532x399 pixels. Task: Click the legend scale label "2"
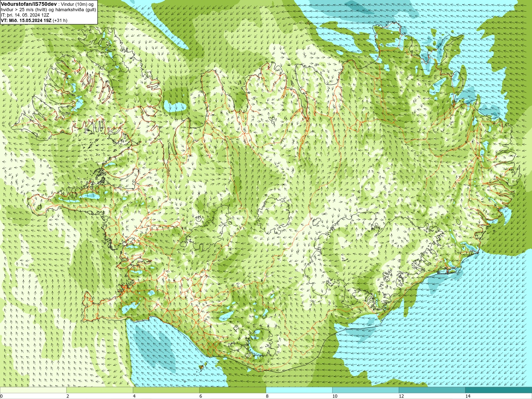[68, 396]
